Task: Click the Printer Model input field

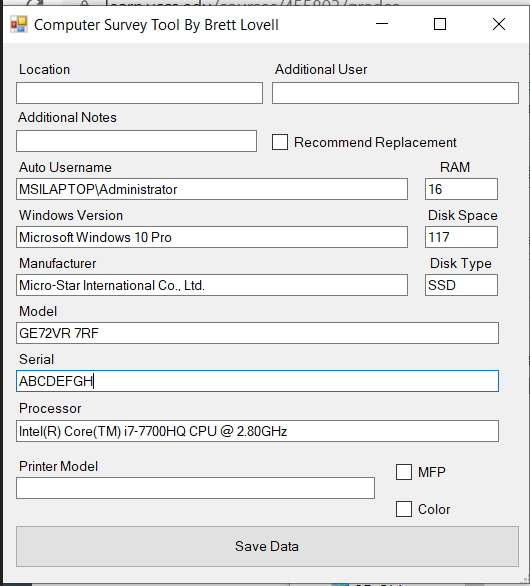Action: [195, 488]
